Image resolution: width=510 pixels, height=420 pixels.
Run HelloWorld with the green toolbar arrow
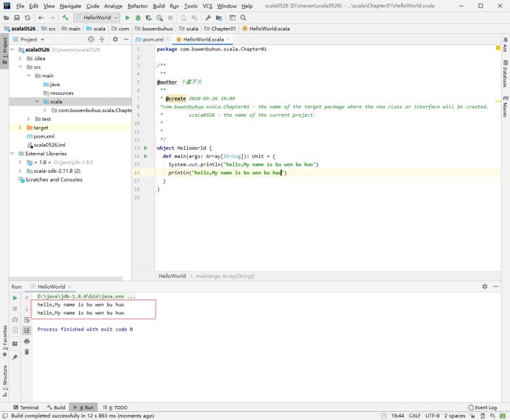[127, 18]
